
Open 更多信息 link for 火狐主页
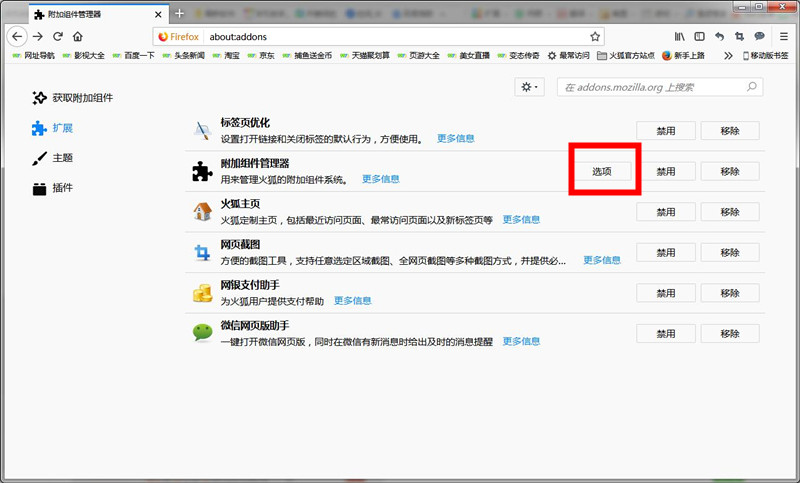(521, 219)
